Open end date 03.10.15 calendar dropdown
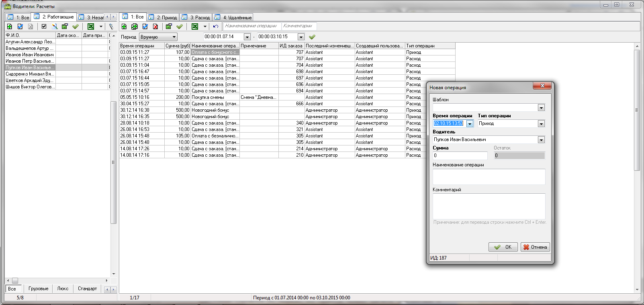The height and width of the screenshot is (305, 644). point(301,37)
